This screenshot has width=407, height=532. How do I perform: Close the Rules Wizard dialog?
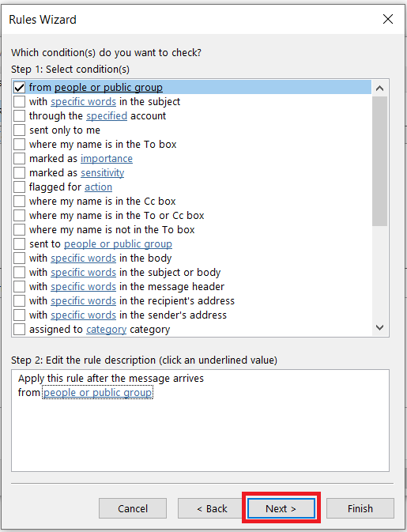tap(388, 19)
